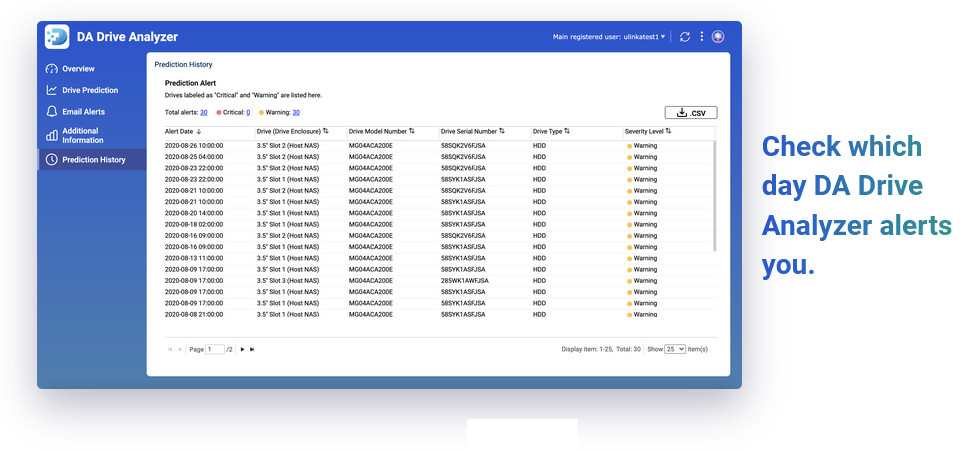Click the page number input field

click(x=215, y=350)
